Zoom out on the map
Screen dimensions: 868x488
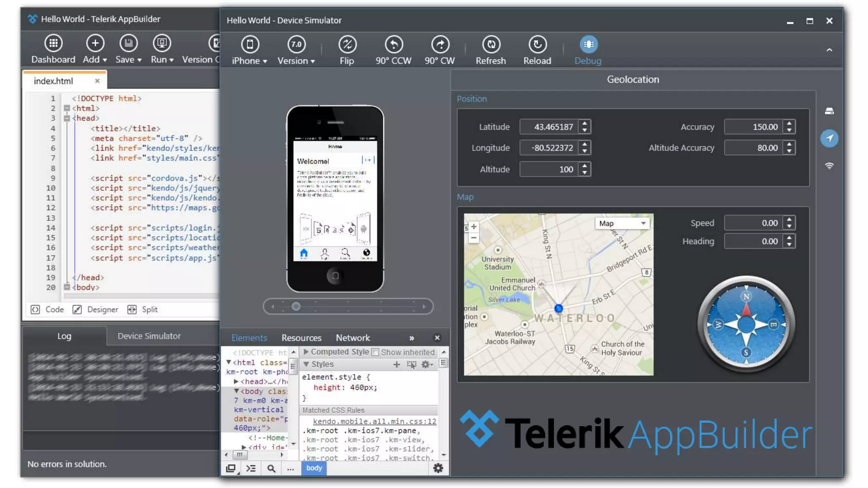[x=474, y=238]
